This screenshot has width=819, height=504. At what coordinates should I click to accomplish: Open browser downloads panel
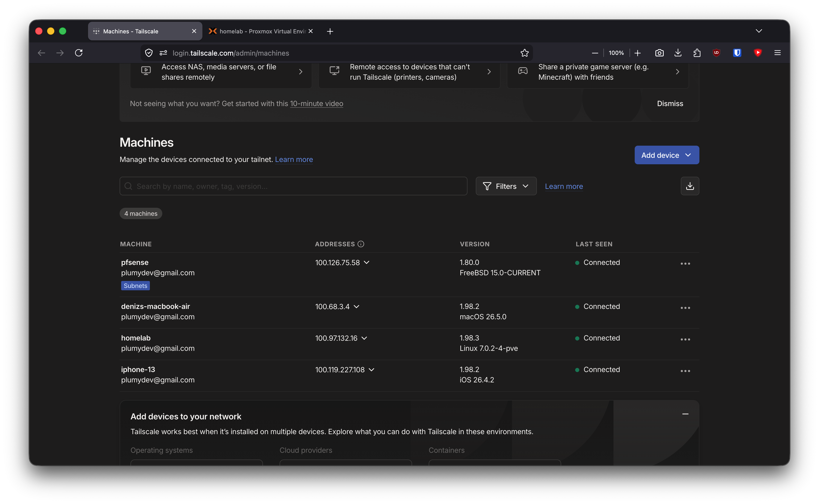(678, 53)
